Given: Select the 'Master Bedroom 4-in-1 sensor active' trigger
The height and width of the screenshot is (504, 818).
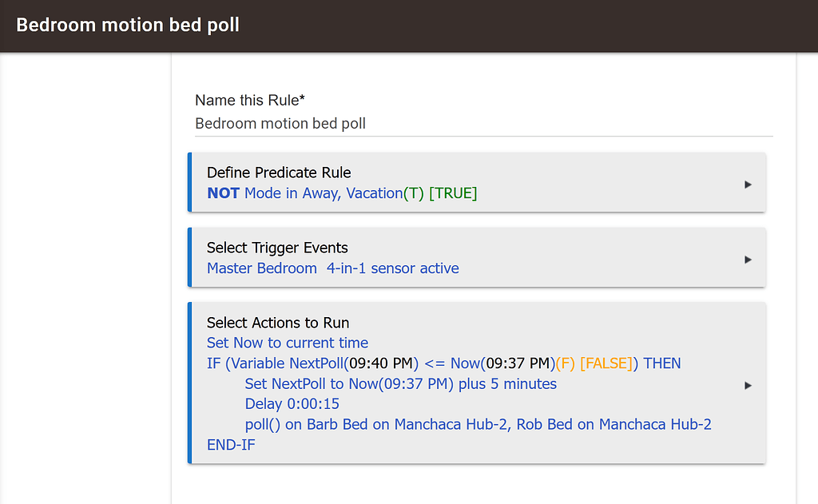Looking at the screenshot, I should (x=332, y=268).
